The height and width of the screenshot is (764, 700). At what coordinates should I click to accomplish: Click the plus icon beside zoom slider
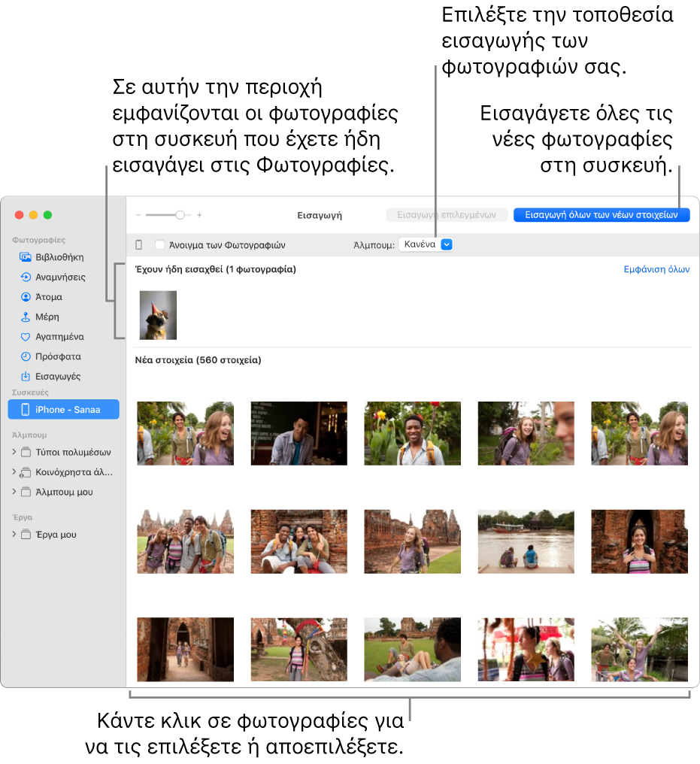pyautogui.click(x=199, y=215)
